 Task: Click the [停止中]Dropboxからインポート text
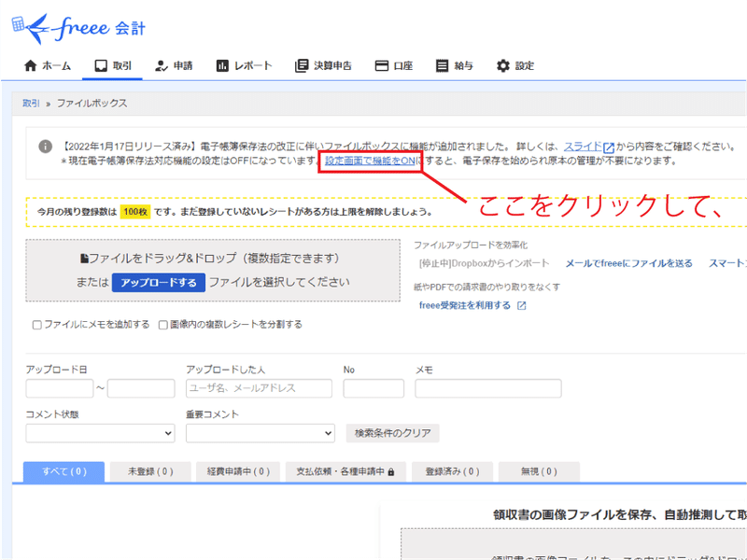pyautogui.click(x=484, y=263)
